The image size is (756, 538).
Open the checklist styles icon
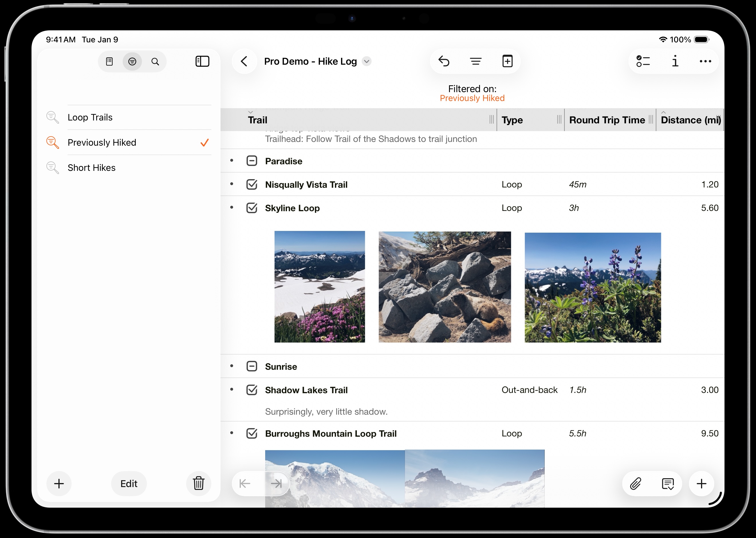click(643, 61)
